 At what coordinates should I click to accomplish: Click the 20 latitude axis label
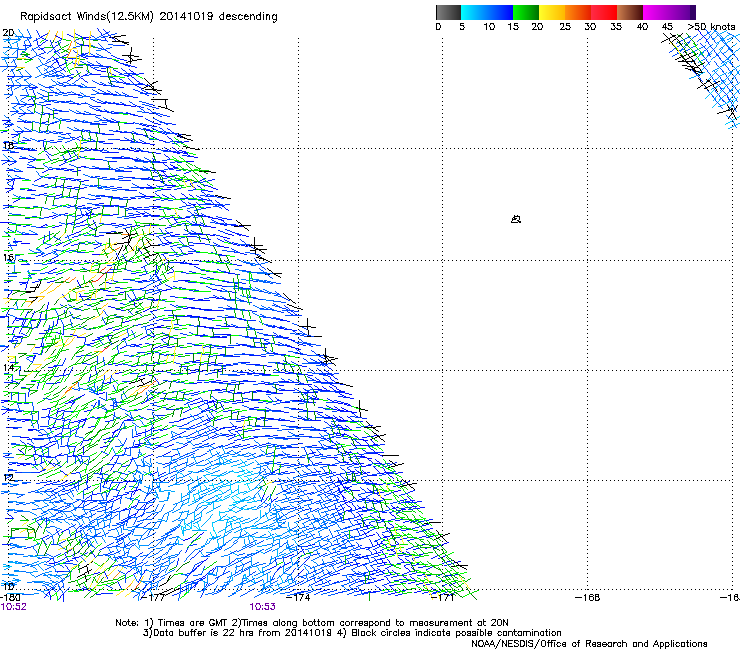click(8, 33)
